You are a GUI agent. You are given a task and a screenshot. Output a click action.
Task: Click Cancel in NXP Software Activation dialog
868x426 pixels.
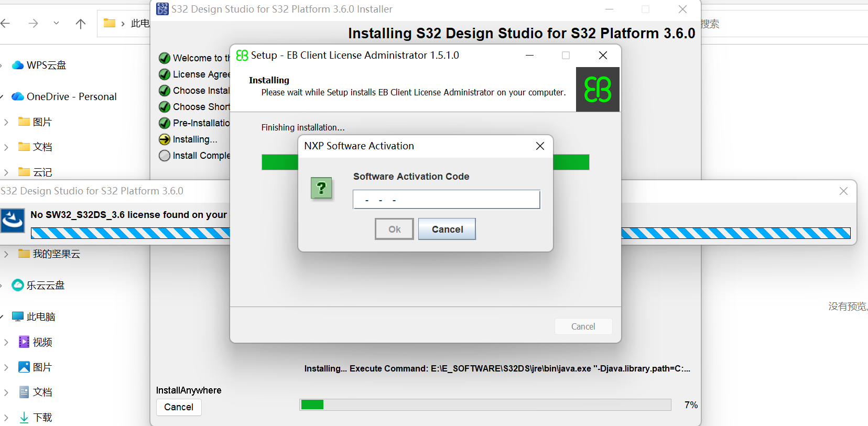(447, 229)
